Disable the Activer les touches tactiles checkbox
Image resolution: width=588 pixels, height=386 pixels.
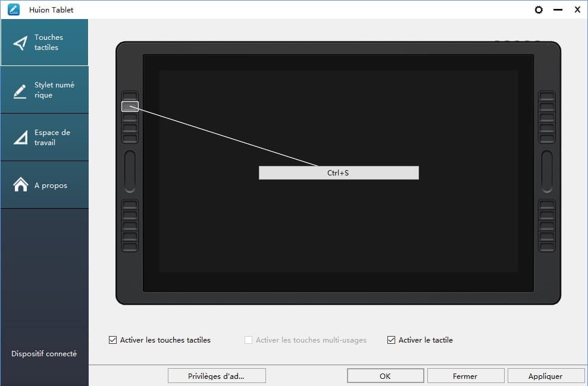[112, 340]
